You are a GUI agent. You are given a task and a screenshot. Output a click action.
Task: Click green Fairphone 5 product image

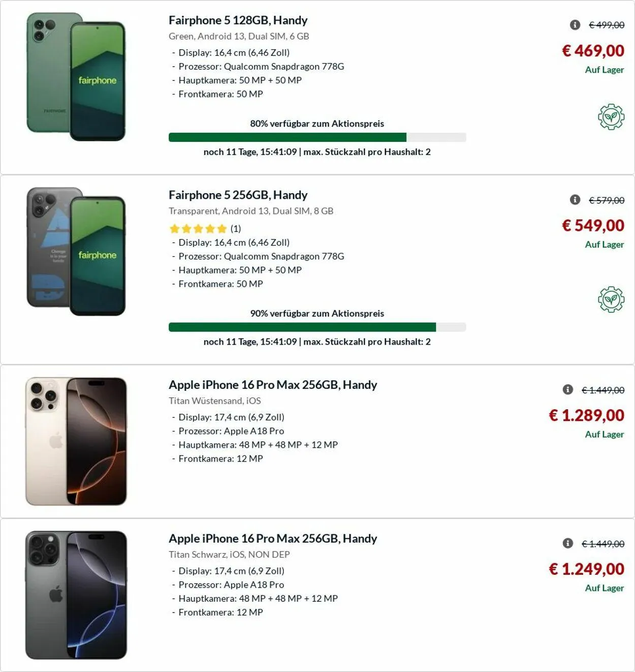click(76, 77)
